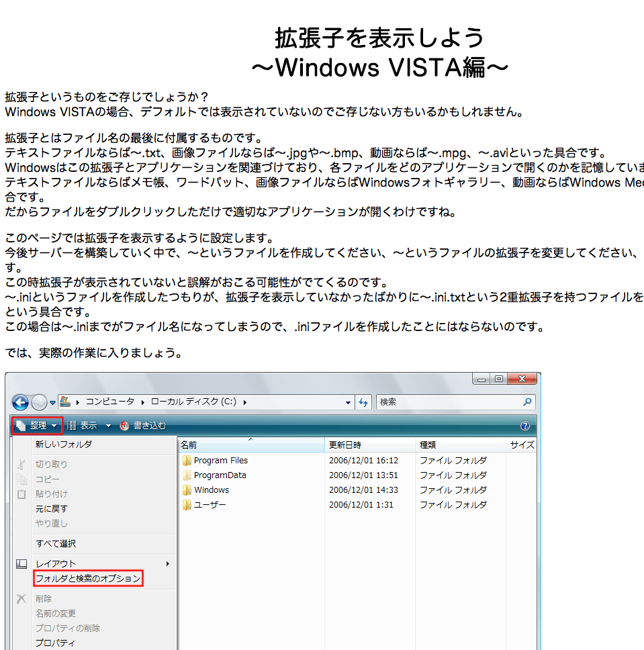
Task: Open address bar history dropdown
Action: [348, 402]
